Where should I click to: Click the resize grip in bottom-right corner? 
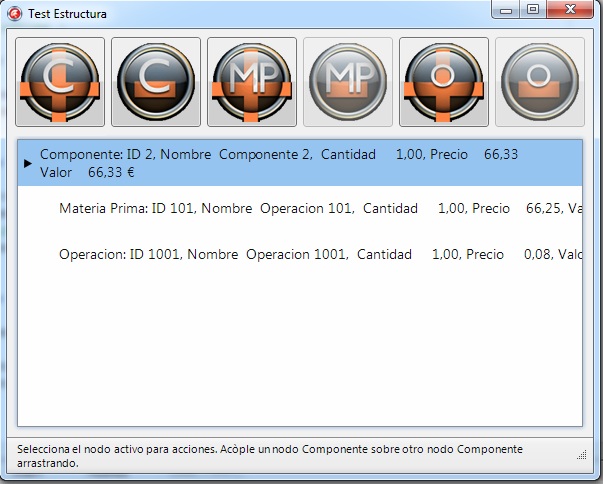click(x=581, y=455)
